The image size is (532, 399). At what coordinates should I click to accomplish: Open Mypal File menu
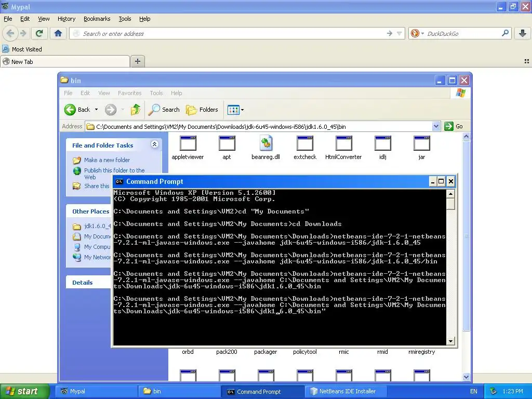click(x=8, y=19)
